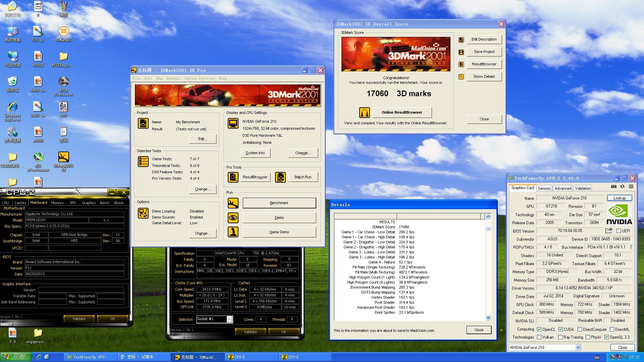
Task: Click the NVIDIA logo in GPU-Z
Action: point(619,215)
